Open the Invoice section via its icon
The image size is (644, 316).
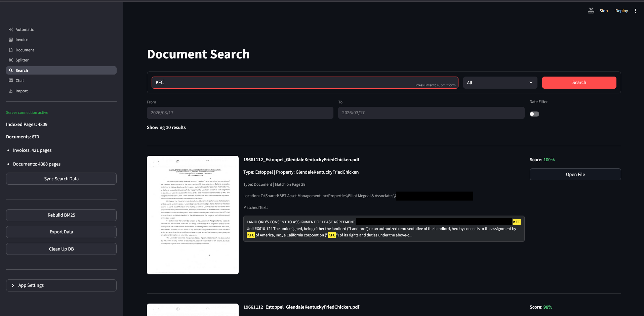pyautogui.click(x=11, y=39)
